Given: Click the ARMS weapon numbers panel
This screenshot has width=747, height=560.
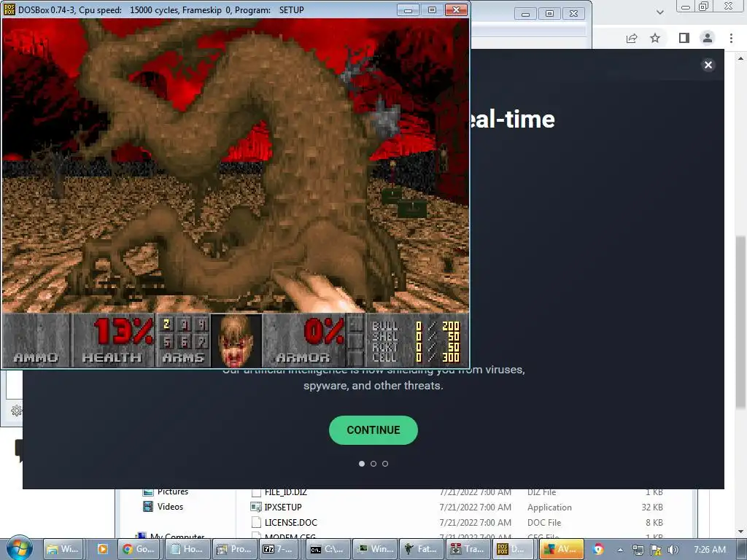Looking at the screenshot, I should [183, 340].
